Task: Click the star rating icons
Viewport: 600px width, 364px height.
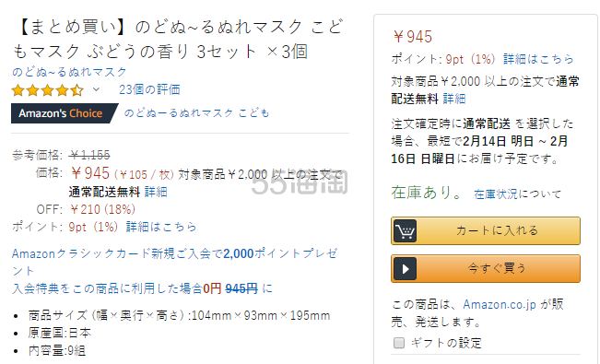Action: click(47, 90)
